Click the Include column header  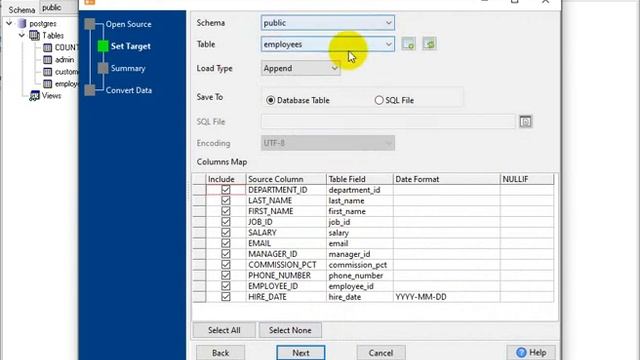tap(226, 179)
